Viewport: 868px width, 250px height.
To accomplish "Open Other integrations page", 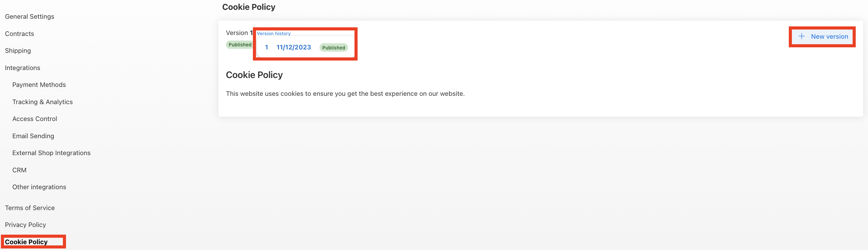I will click(x=39, y=187).
